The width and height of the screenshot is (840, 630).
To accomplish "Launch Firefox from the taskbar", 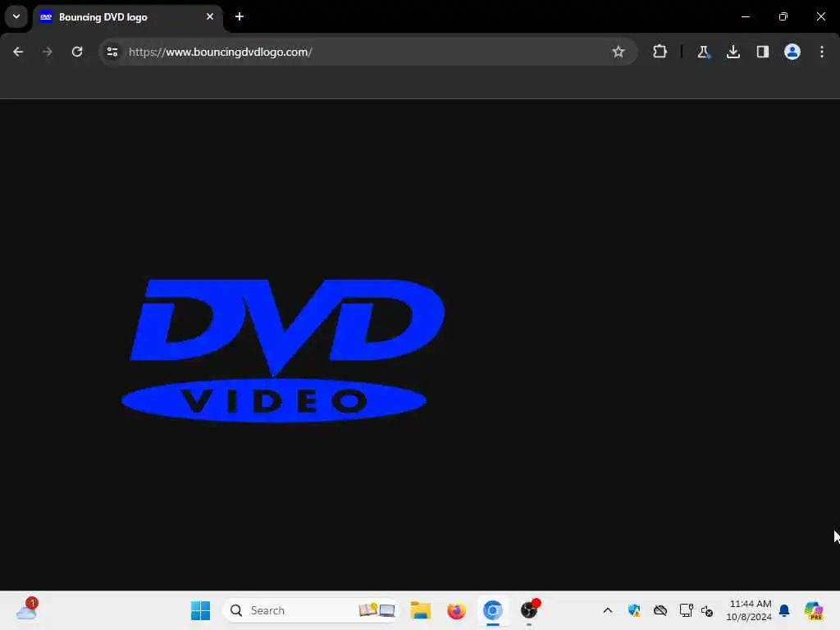I will (x=456, y=610).
